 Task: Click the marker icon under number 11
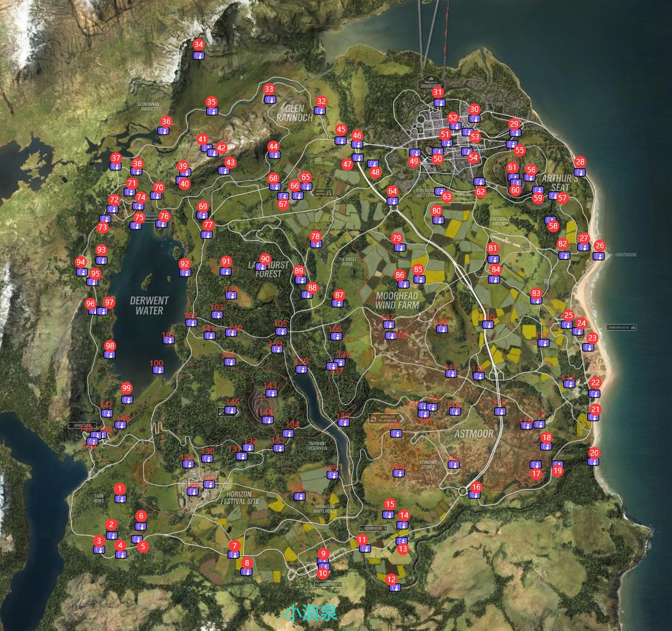[364, 548]
